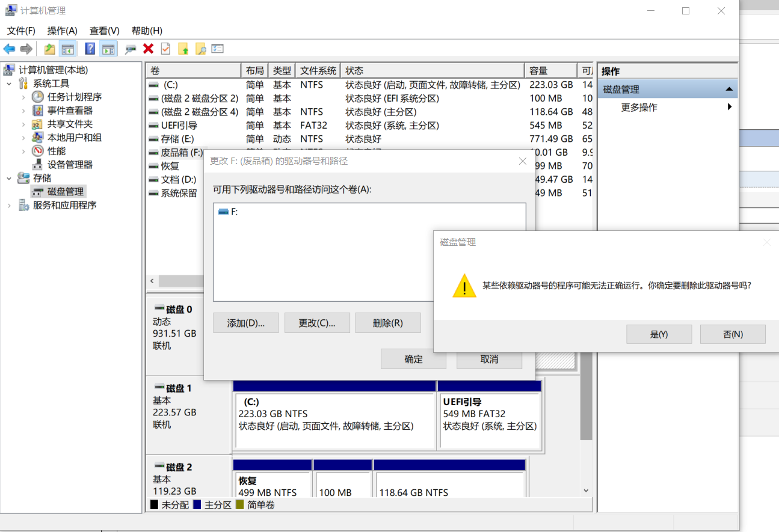Viewport: 779px width, 532px height.
Task: Open Help using the question mark icon
Action: (89, 49)
